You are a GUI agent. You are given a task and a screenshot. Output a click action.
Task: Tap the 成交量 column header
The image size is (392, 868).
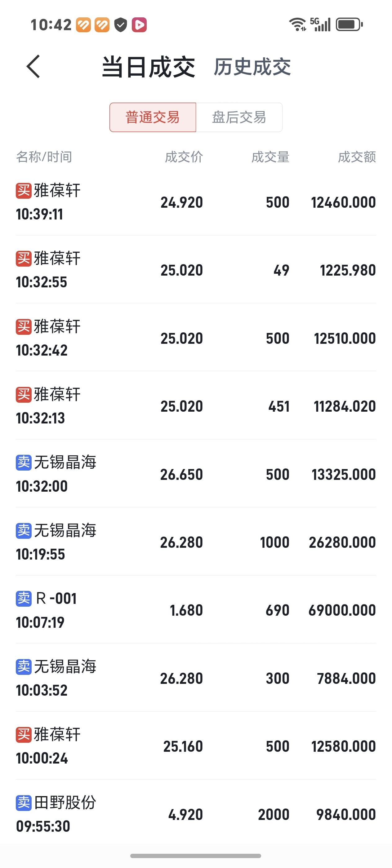point(270,157)
